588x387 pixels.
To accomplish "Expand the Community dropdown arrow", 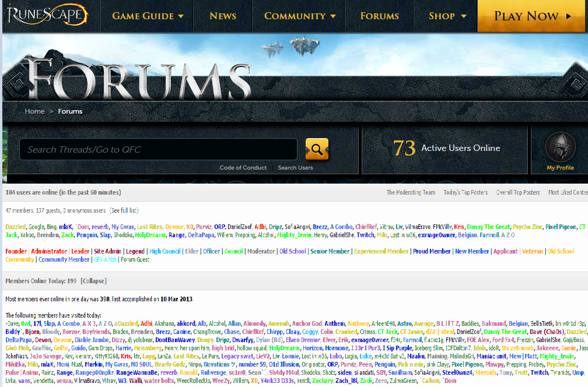I will coord(333,16).
